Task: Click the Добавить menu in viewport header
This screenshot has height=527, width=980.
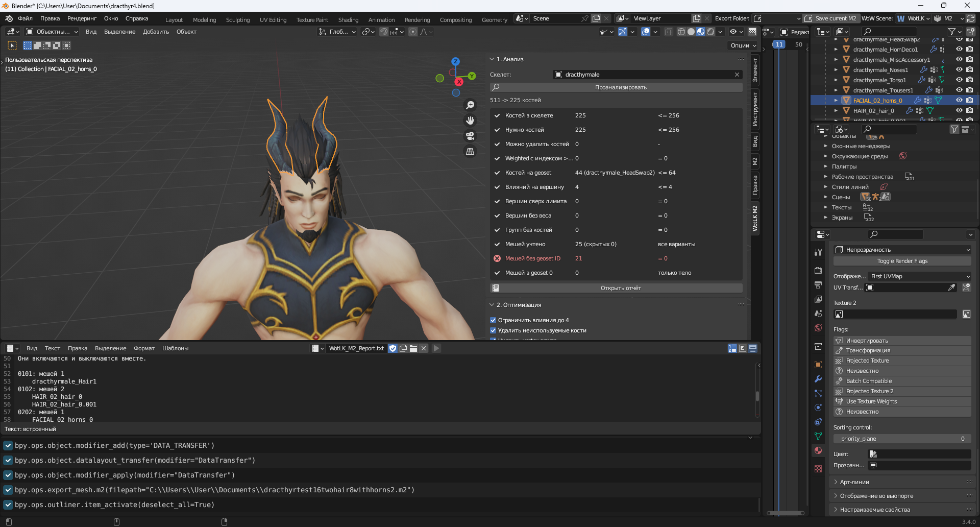Action: (156, 32)
